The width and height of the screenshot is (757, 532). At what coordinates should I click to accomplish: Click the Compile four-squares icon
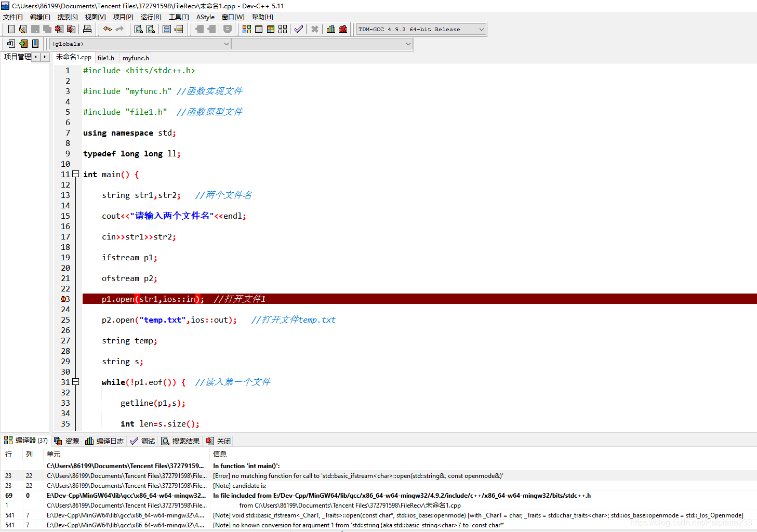pyautogui.click(x=247, y=29)
